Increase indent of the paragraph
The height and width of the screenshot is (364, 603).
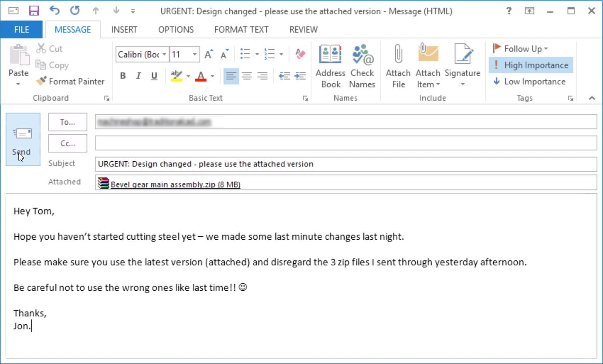[x=300, y=76]
